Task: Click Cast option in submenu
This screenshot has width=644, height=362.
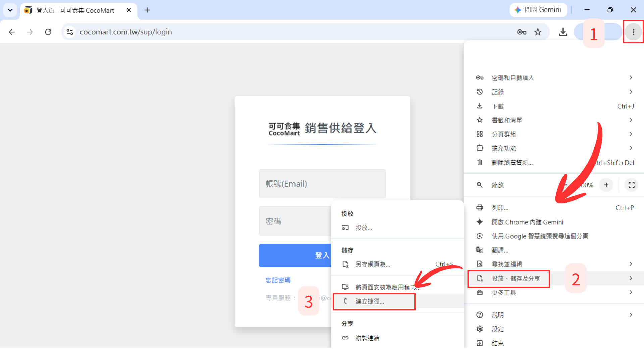Action: pos(397,228)
